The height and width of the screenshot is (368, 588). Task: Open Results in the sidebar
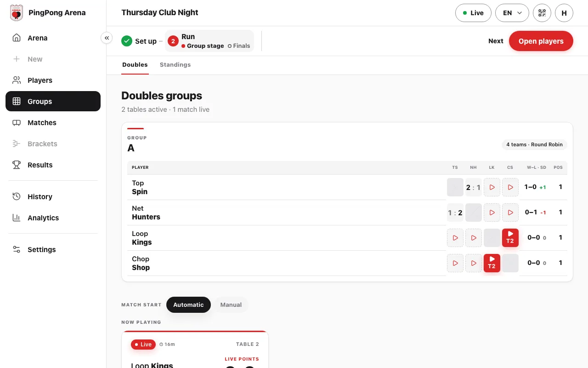(x=53, y=165)
